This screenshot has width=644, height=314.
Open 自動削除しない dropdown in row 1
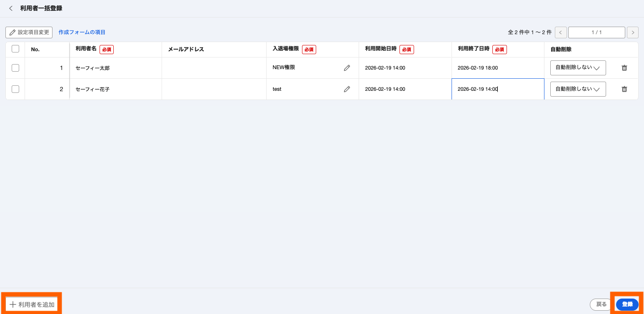pos(578,68)
